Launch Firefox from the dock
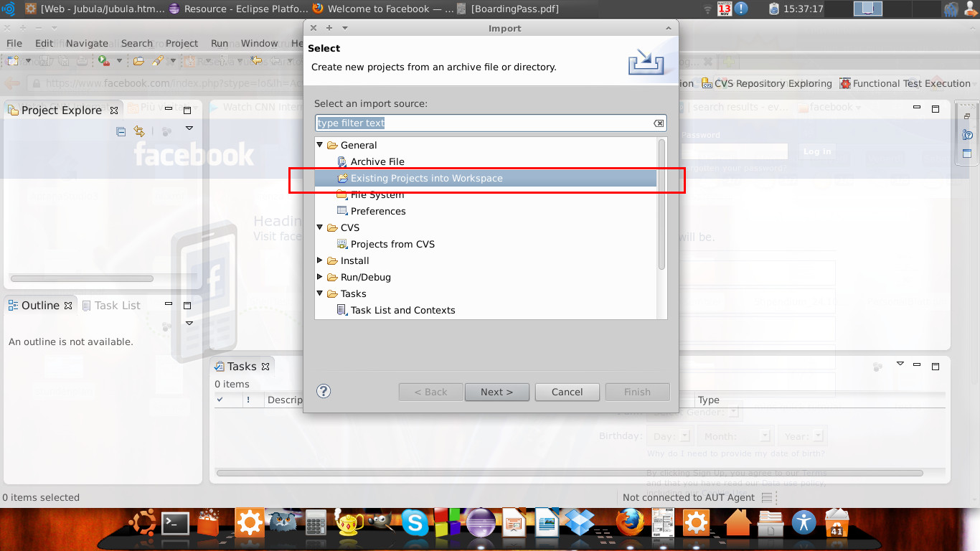This screenshot has width=980, height=551. click(630, 523)
